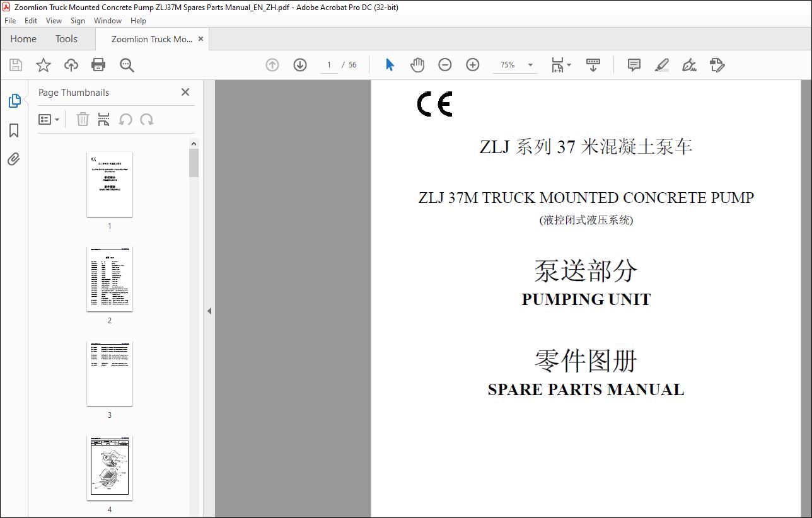This screenshot has width=812, height=518.
Task: Click the SPARE PARTS MANUAL heading
Action: pos(586,389)
